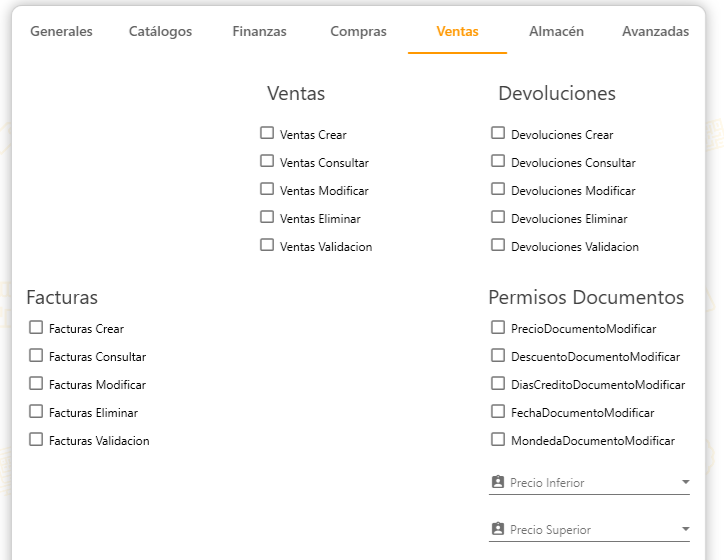724x560 pixels.
Task: Click the active Ventas tab
Action: [457, 31]
